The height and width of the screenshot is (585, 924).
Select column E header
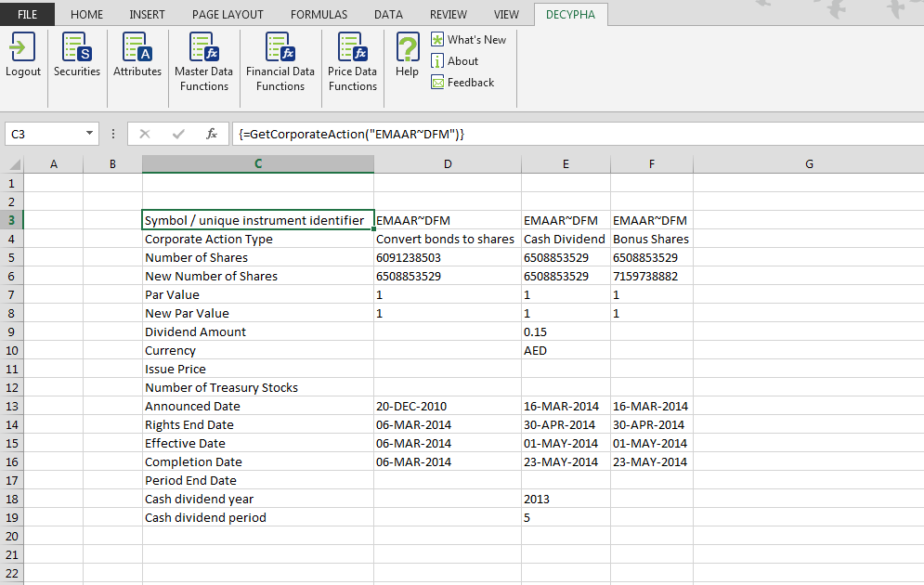click(x=566, y=163)
